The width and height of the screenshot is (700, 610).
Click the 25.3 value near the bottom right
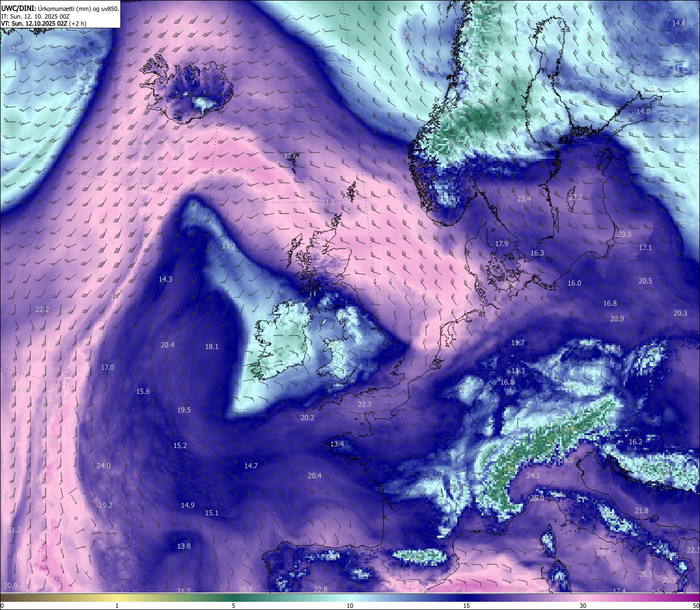[x=645, y=574]
